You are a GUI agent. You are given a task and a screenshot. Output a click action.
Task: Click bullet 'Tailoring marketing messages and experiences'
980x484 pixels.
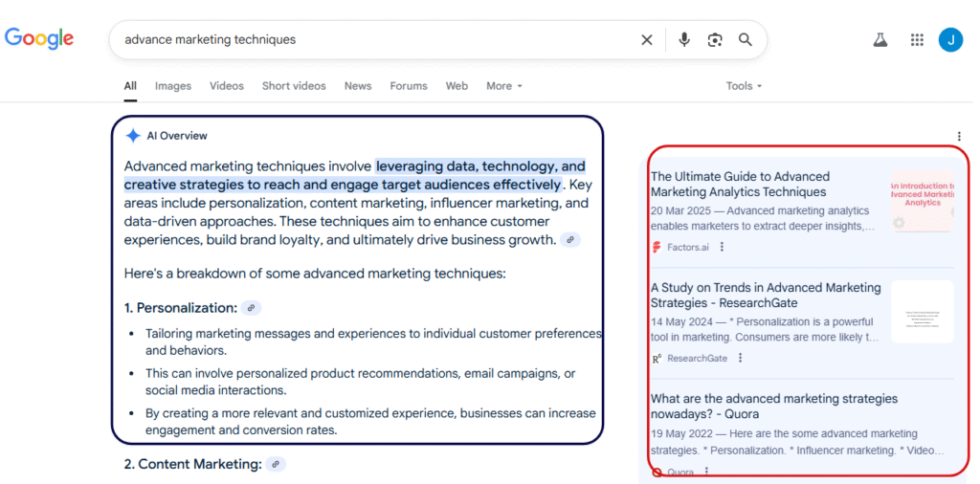click(x=374, y=341)
